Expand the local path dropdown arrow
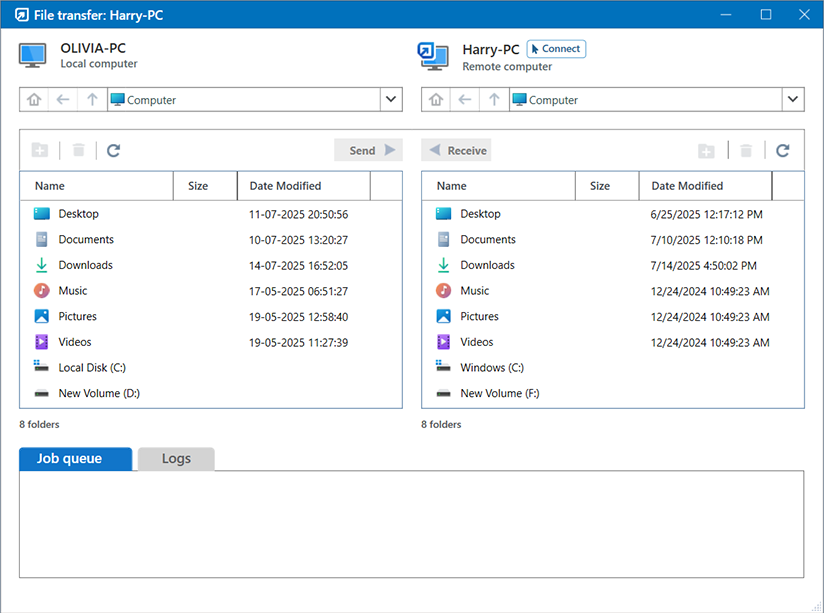 [391, 100]
